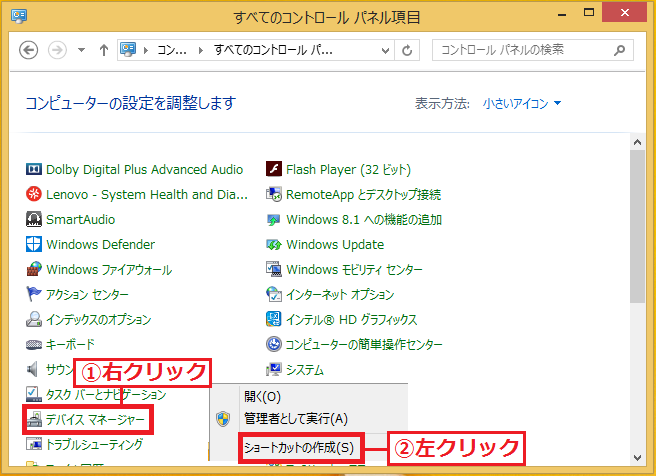Click the サウンド speaker icon
Viewport: 656px width, 476px height.
(x=33, y=369)
